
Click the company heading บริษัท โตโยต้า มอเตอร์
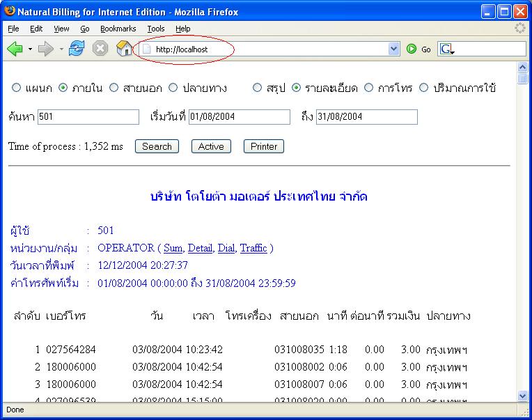coord(259,196)
